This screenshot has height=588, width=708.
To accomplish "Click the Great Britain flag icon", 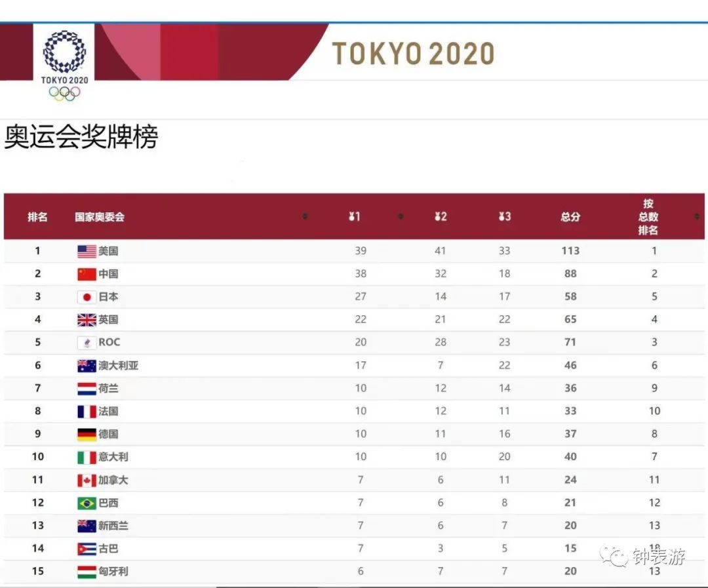I will point(87,320).
